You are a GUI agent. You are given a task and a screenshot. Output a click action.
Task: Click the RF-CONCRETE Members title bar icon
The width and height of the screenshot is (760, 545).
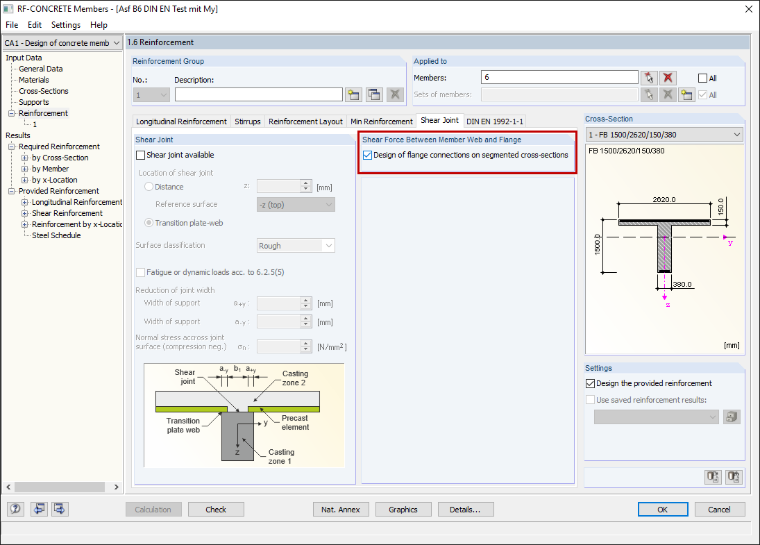click(x=8, y=8)
